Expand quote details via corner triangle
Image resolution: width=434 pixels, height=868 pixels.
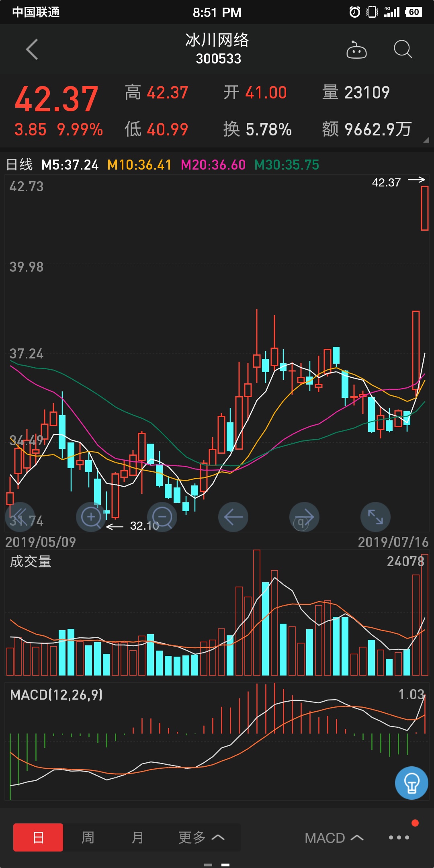point(426,140)
